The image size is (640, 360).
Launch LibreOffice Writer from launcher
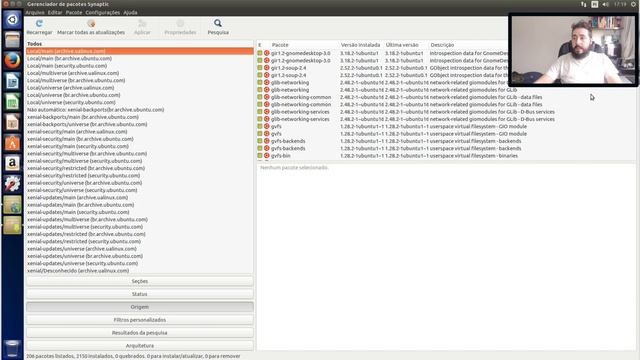point(12,81)
